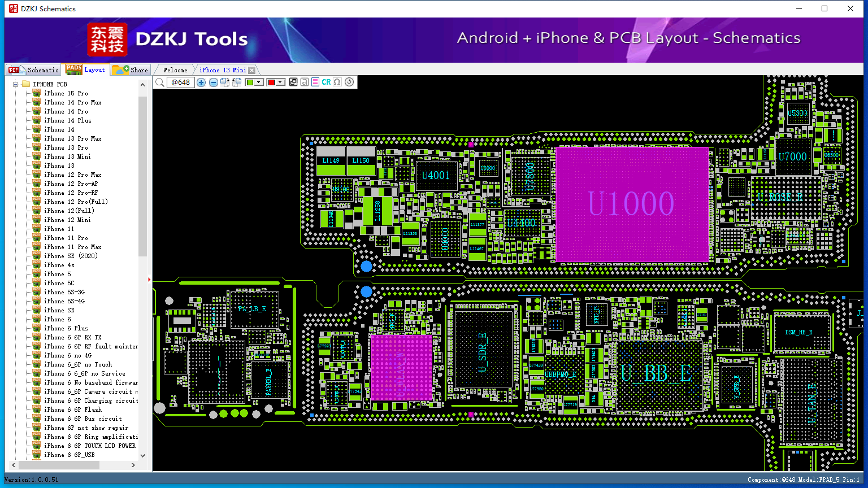This screenshot has height=488, width=868.
Task: Select iPhone 4s in the tree
Action: pos(59,265)
